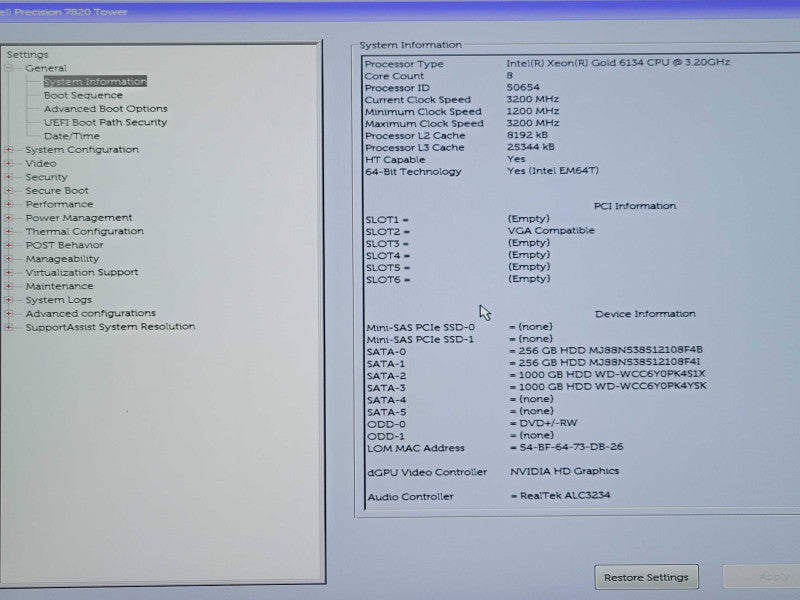This screenshot has height=600, width=800.
Task: Expand the Video settings group
Action: click(9, 163)
